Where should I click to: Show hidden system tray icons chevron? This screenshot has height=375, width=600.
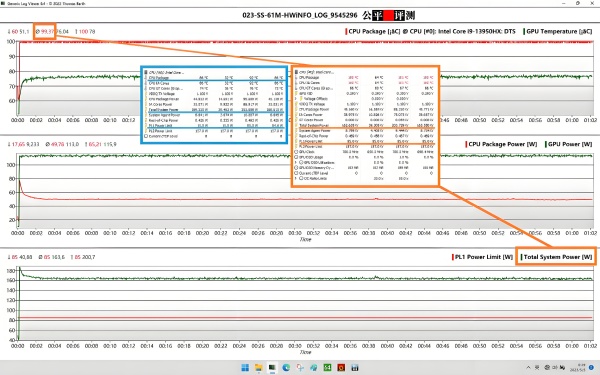[x=528, y=367]
